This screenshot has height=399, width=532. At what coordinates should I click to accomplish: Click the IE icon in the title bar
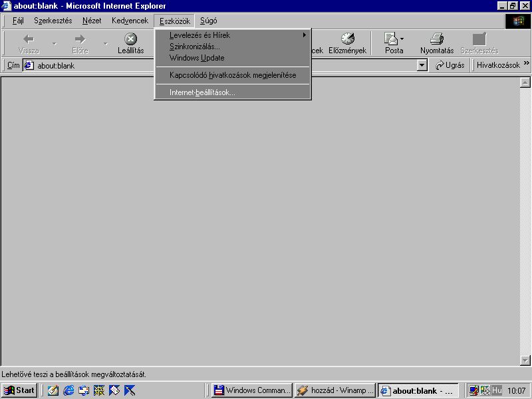click(7, 6)
